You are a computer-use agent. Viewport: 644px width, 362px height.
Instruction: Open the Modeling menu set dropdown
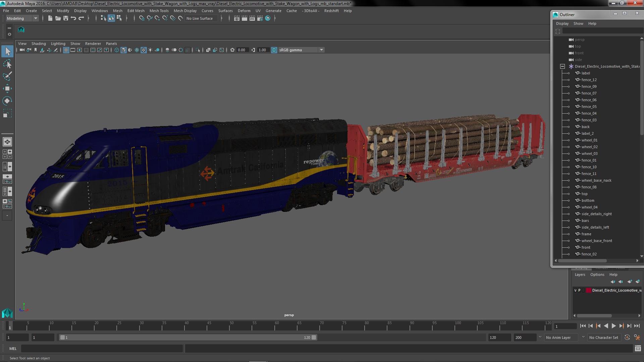(36, 18)
